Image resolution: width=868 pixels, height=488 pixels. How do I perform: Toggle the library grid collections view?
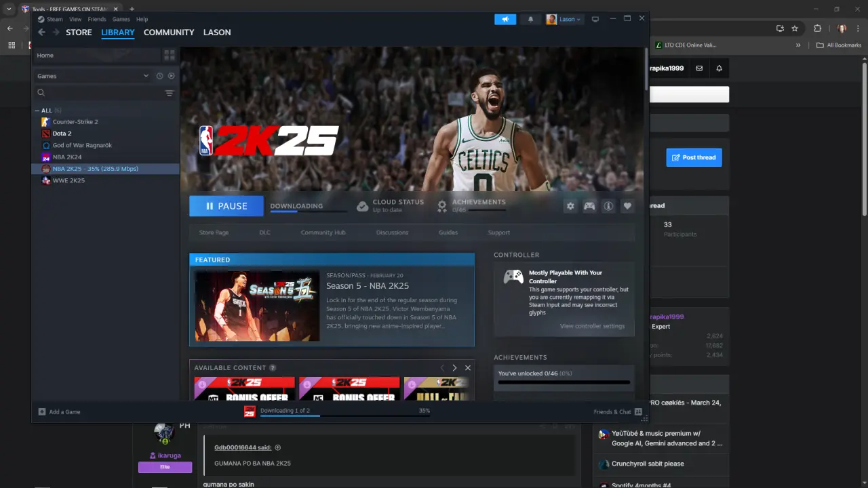click(170, 55)
